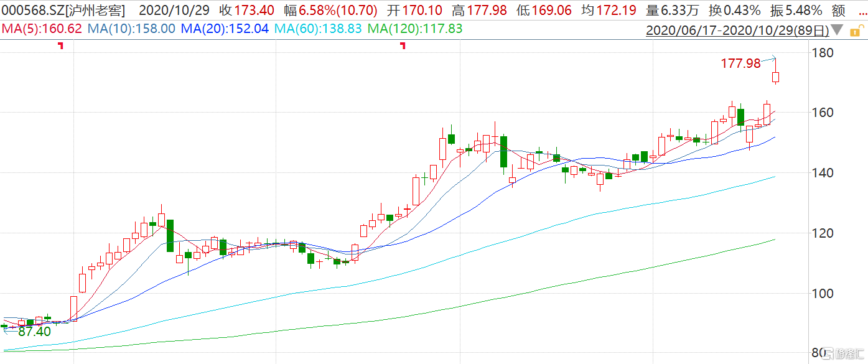Click the MA(20):152.04 indicator label

pos(225,29)
